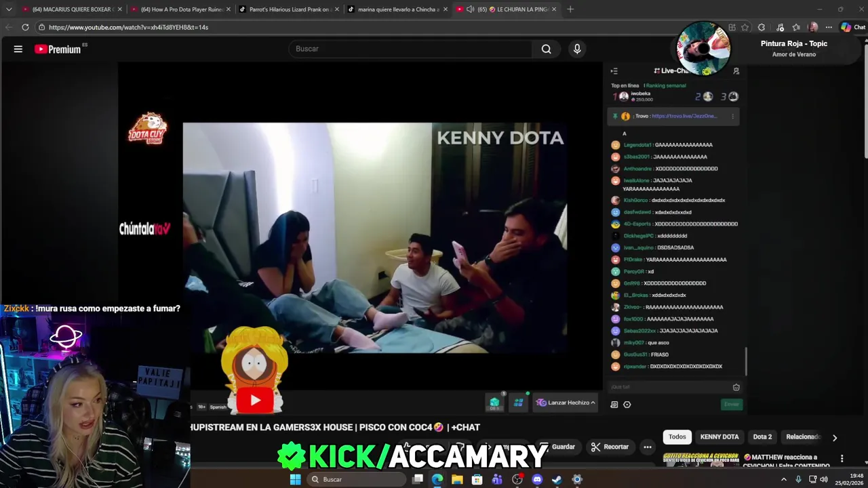Viewport: 868px width, 488px height.
Task: Open Task View in taskbar
Action: (x=418, y=479)
